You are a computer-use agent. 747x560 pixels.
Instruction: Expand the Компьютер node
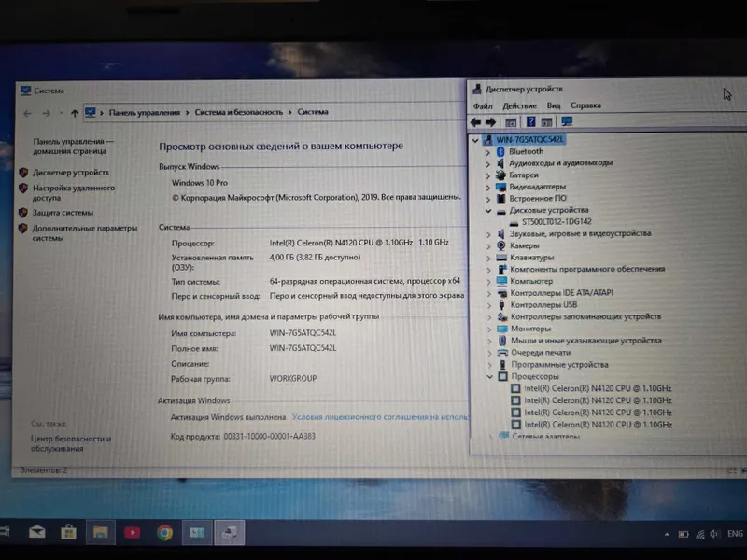click(x=488, y=282)
